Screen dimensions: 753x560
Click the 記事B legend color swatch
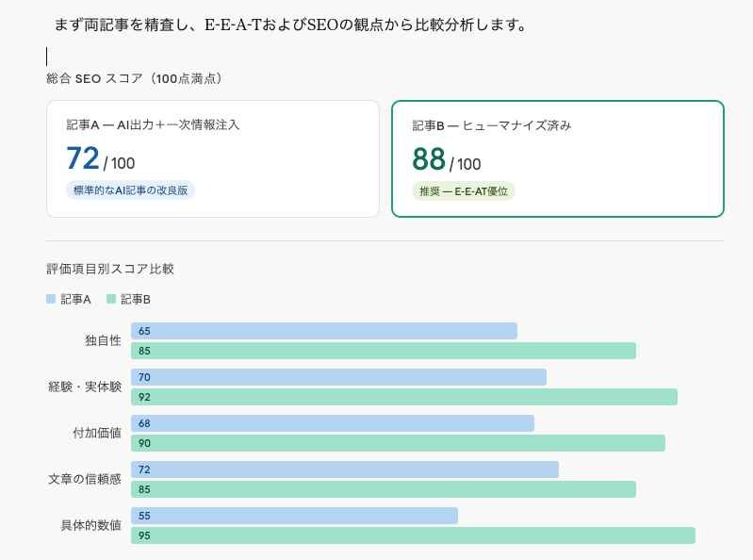pyautogui.click(x=111, y=299)
